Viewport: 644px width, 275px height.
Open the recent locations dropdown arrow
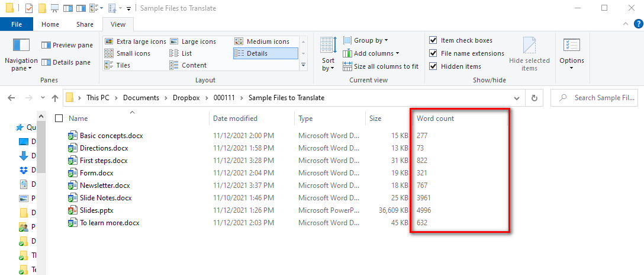[x=43, y=98]
